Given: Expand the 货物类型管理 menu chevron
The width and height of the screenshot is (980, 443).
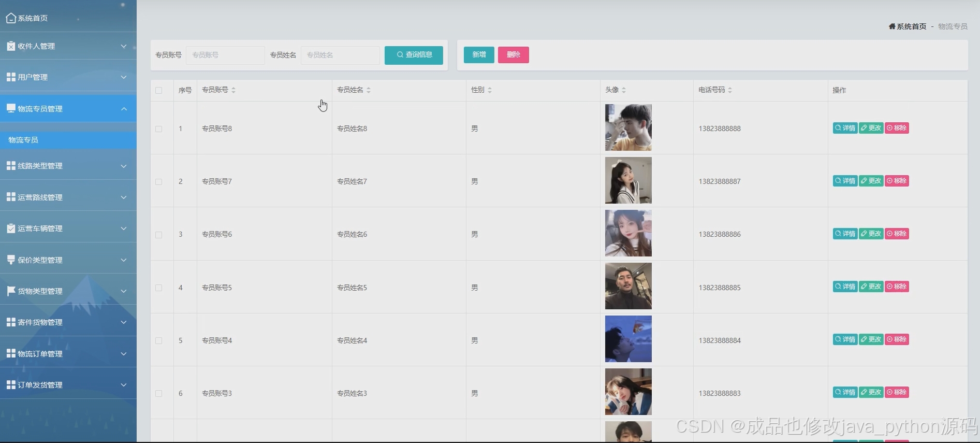Looking at the screenshot, I should (124, 291).
